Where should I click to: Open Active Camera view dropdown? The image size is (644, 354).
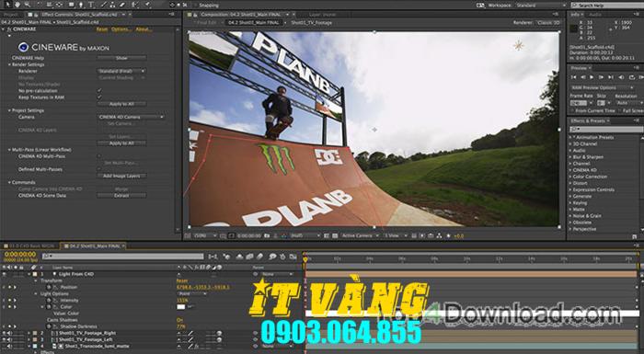[360, 235]
